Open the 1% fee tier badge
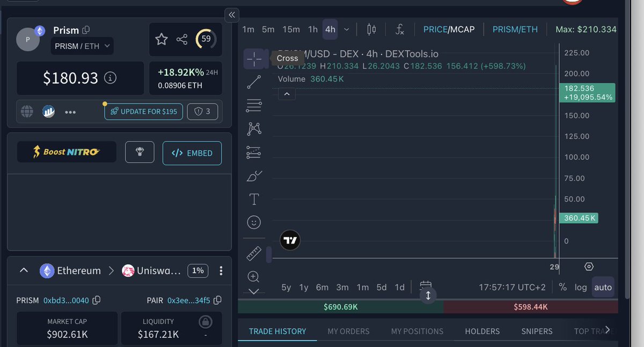The image size is (644, 347). coord(198,271)
